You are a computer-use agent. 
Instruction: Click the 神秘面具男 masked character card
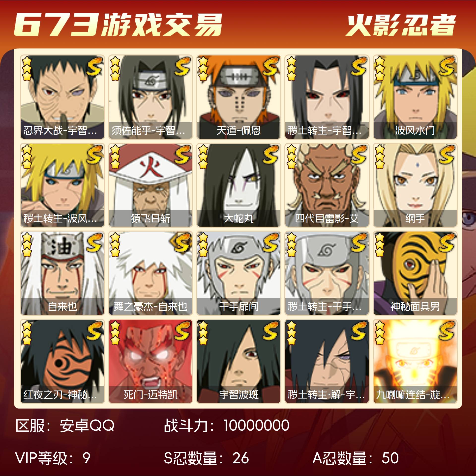[x=415, y=273]
